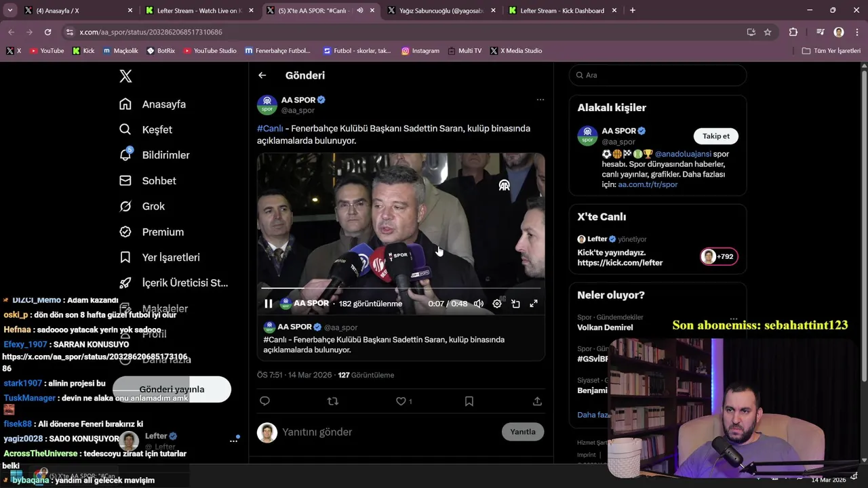The height and width of the screenshot is (488, 868).
Task: Like the post with heart icon
Action: 401,401
